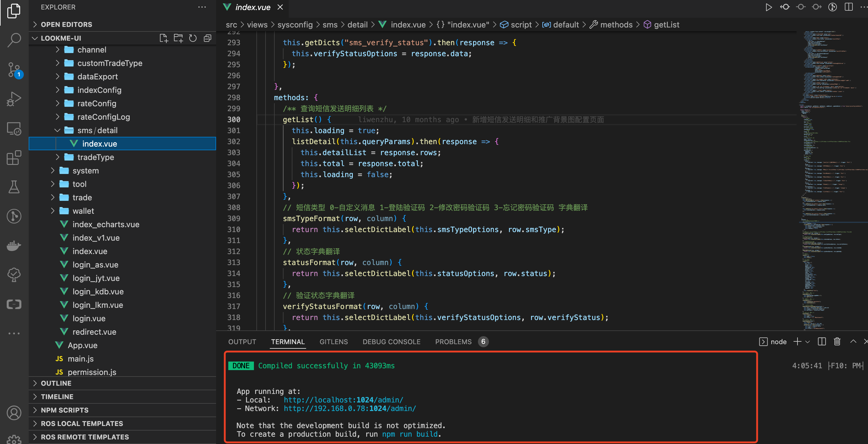Open the Run and Debug view

(x=14, y=99)
